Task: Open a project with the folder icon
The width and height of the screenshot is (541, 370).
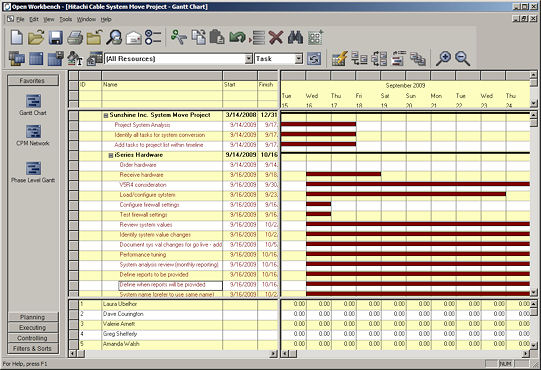Action: 36,38
